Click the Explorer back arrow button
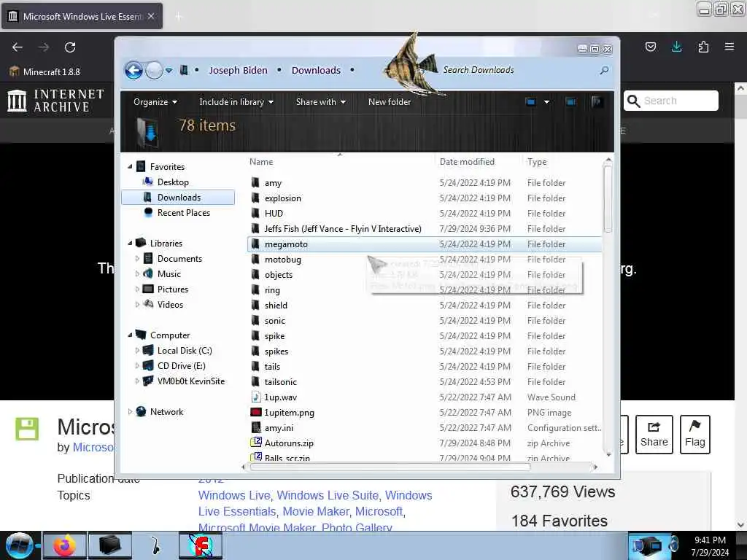This screenshot has height=560, width=747. 134,71
